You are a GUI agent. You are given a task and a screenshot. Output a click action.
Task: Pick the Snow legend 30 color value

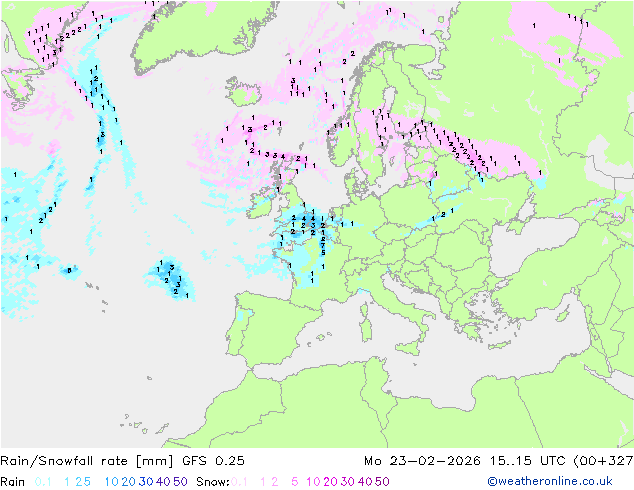(347, 482)
